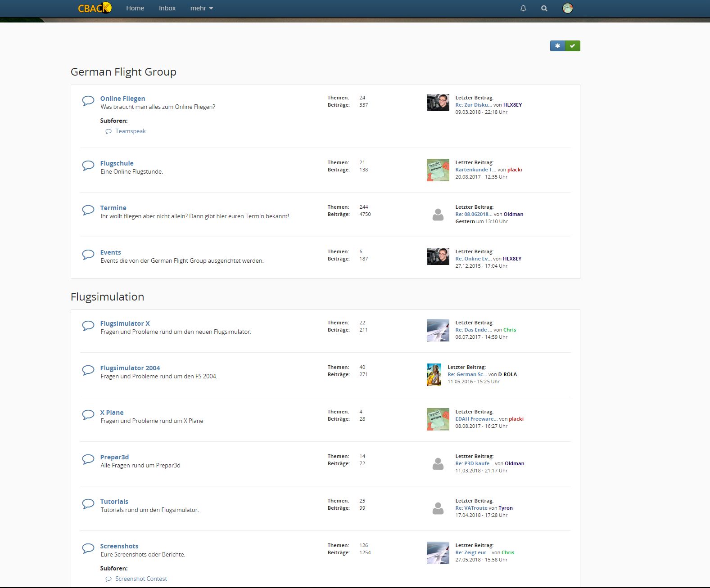The width and height of the screenshot is (710, 588).
Task: Open last post 'Re: Online Ev...'
Action: pos(473,259)
